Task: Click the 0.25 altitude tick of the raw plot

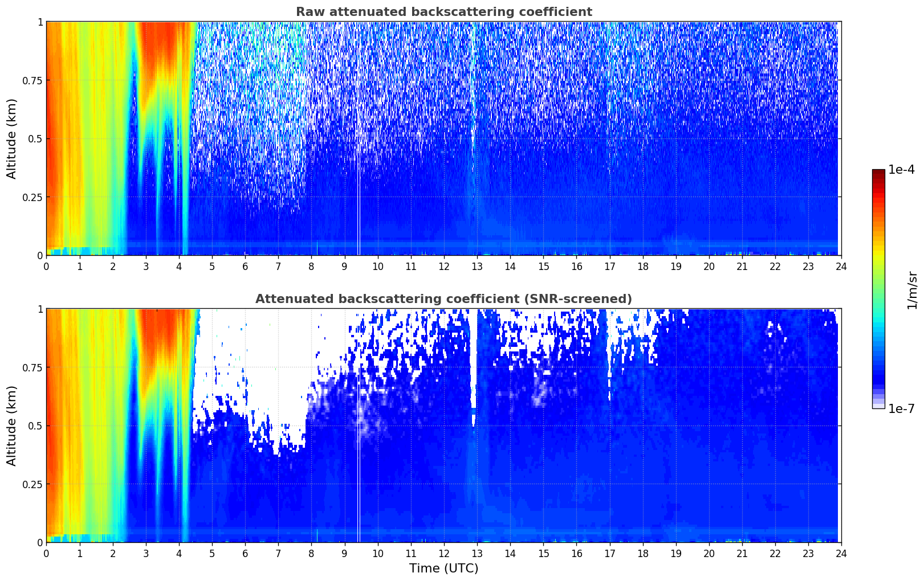Action: point(32,197)
